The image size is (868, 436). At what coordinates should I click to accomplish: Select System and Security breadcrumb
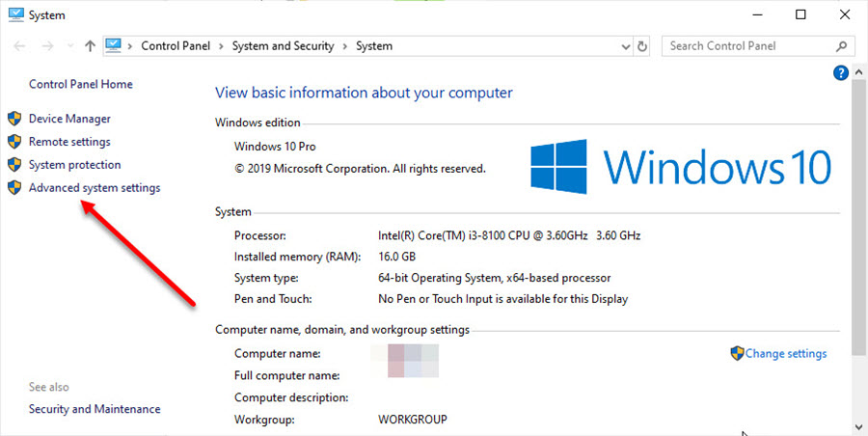[283, 46]
